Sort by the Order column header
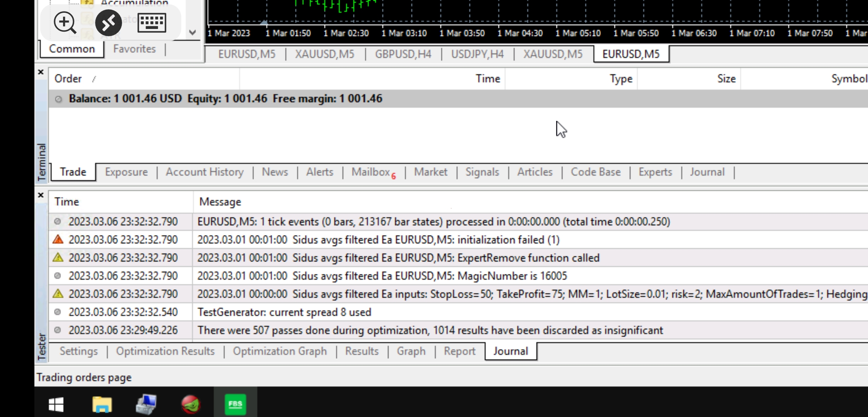The image size is (868, 417). point(68,79)
